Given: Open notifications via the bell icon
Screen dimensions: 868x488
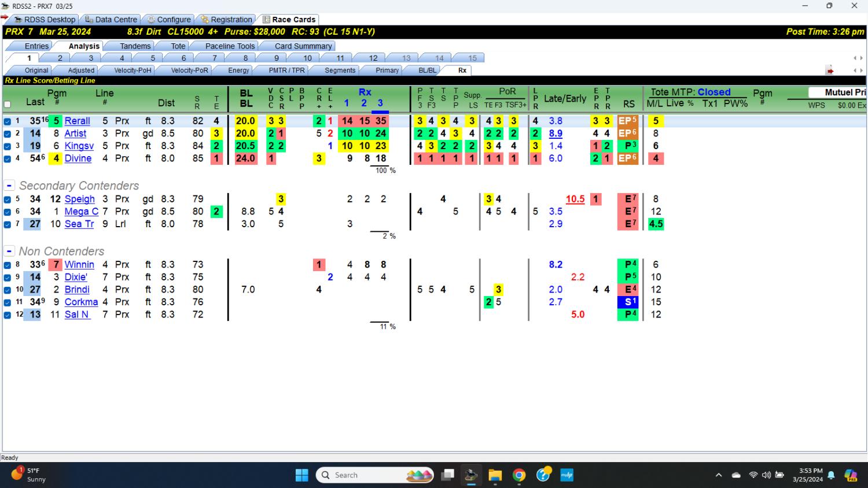Looking at the screenshot, I should (x=831, y=475).
